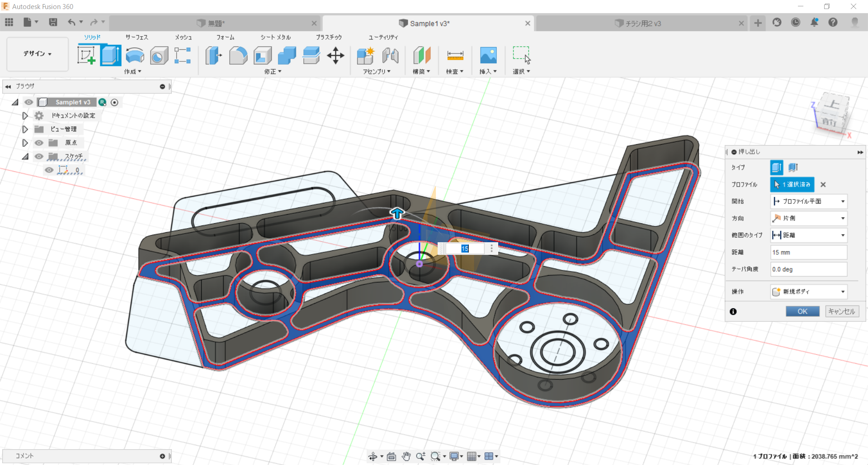Select the Offset Face tool icon
This screenshot has height=465, width=868.
pos(311,56)
